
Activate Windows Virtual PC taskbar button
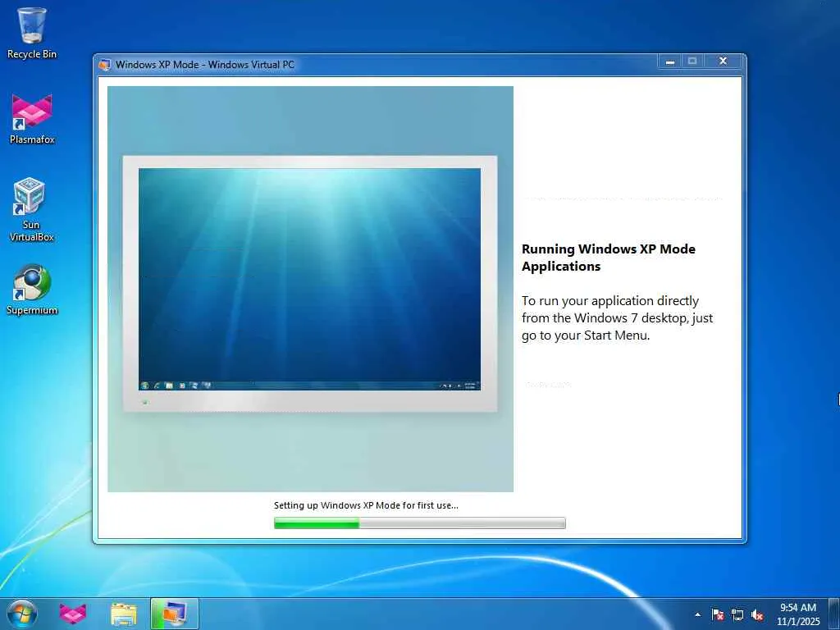pyautogui.click(x=175, y=614)
